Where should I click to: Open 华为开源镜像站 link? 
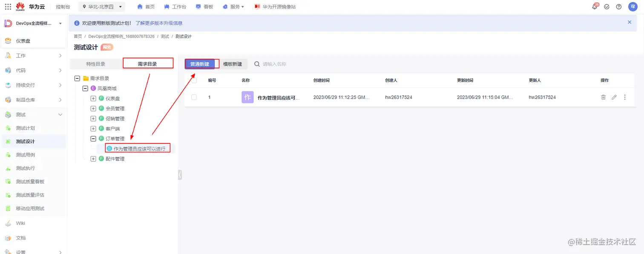pos(275,7)
